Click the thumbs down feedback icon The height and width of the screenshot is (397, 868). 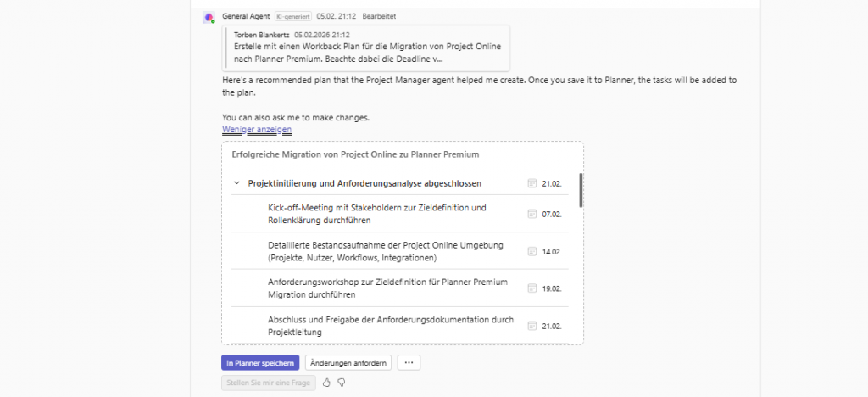point(341,383)
